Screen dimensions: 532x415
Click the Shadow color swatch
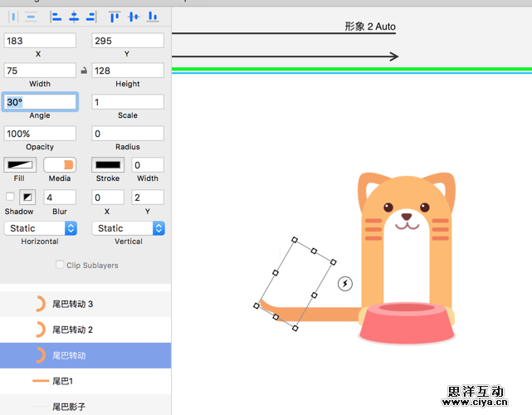click(27, 197)
